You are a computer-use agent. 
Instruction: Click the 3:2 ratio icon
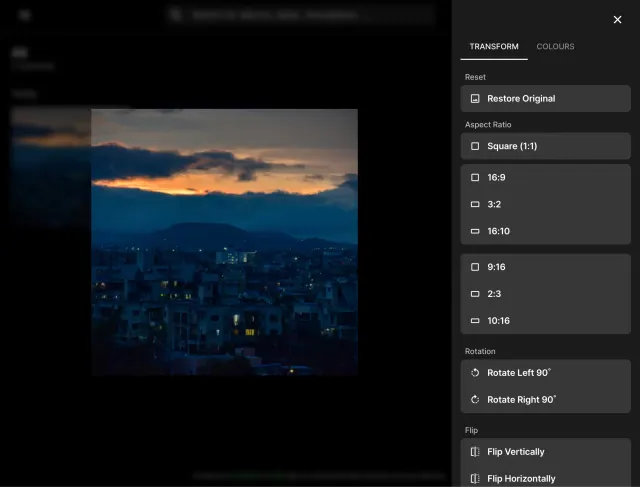pos(475,204)
